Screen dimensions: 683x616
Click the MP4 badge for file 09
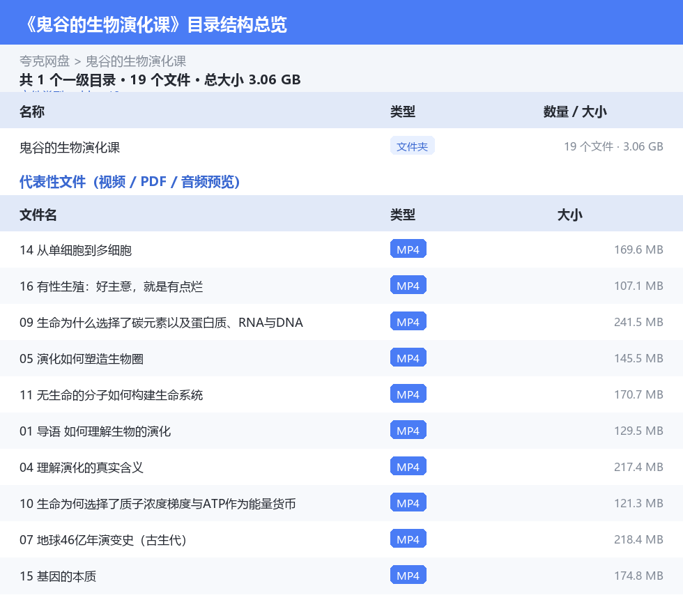(x=408, y=321)
